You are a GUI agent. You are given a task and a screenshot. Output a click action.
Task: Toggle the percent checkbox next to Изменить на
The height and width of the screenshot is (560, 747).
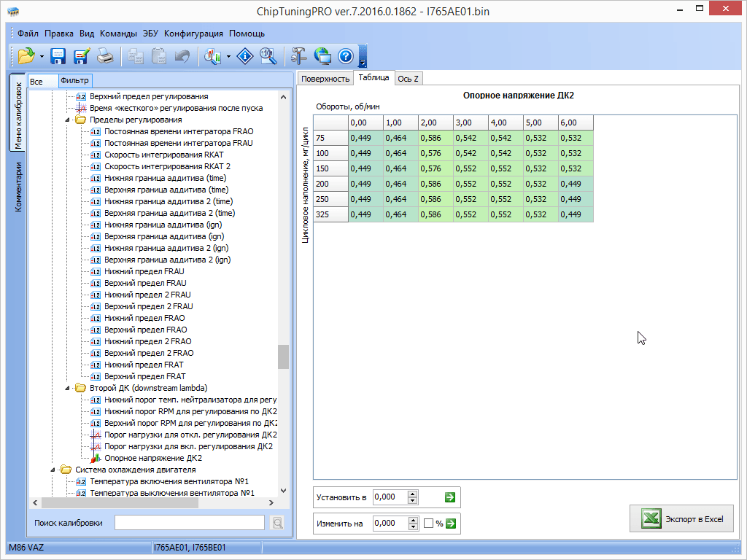429,523
